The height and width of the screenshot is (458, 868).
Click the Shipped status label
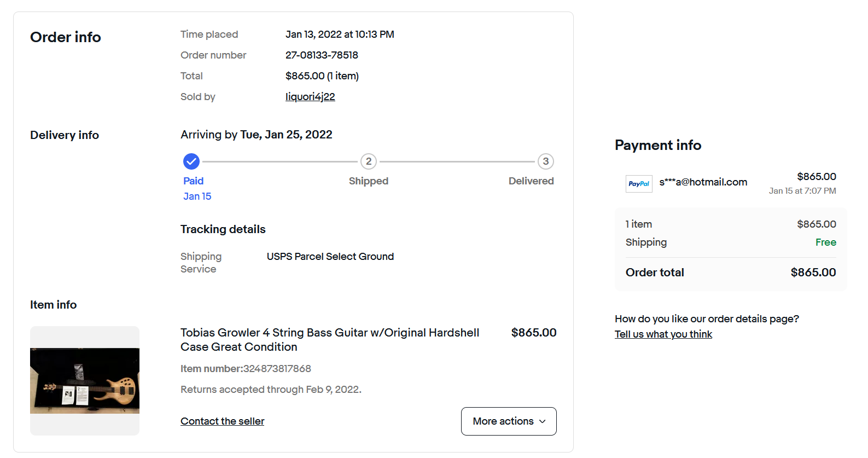pos(369,181)
